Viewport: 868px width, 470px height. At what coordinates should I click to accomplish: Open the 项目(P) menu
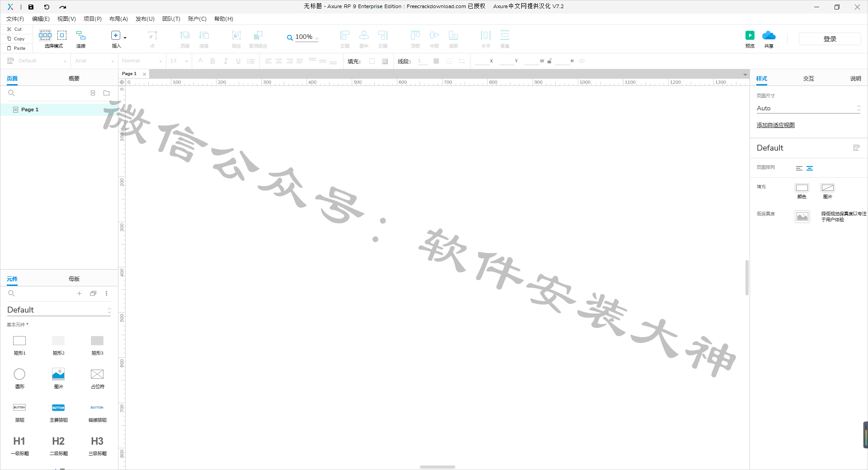pyautogui.click(x=93, y=19)
